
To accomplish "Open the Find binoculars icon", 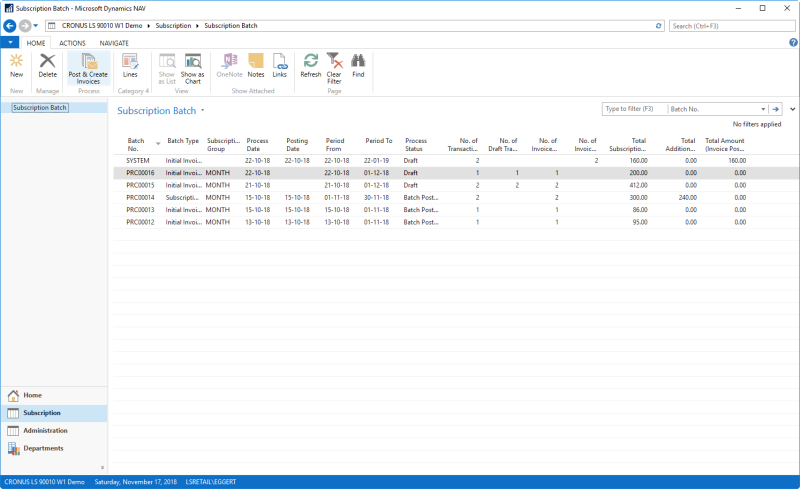I will tap(358, 66).
